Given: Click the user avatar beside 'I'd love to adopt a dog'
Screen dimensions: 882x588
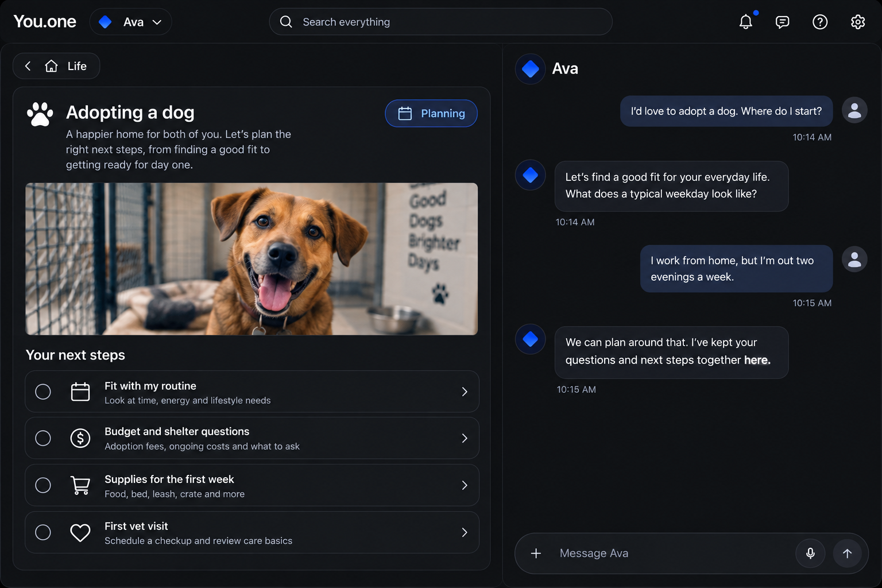Looking at the screenshot, I should click(854, 110).
